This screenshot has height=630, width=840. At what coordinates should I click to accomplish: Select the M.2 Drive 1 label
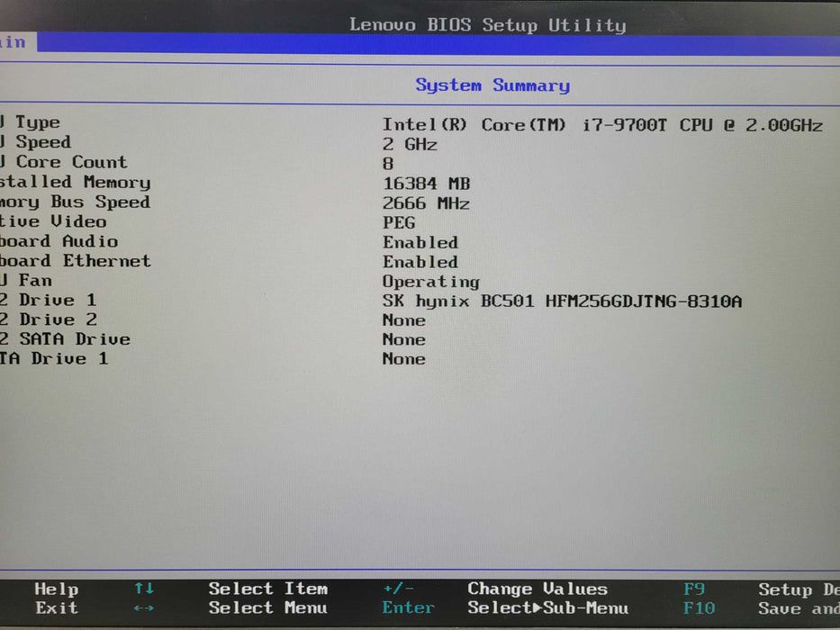coord(49,300)
